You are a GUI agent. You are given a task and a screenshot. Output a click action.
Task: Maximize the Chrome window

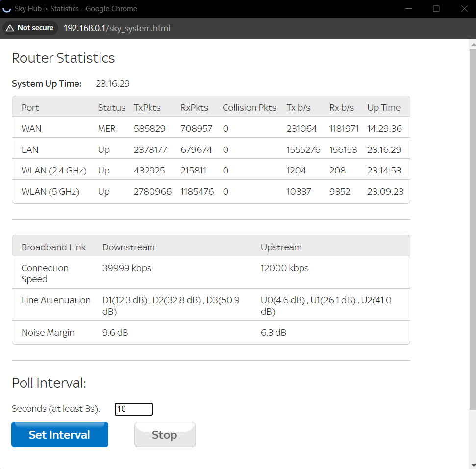pos(436,8)
